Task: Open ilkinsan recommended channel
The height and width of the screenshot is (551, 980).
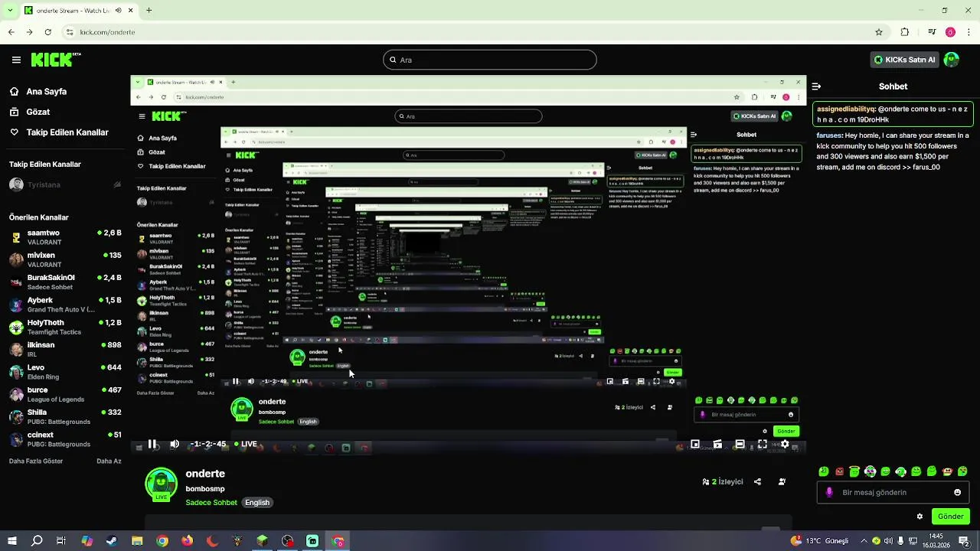Action: click(x=65, y=350)
